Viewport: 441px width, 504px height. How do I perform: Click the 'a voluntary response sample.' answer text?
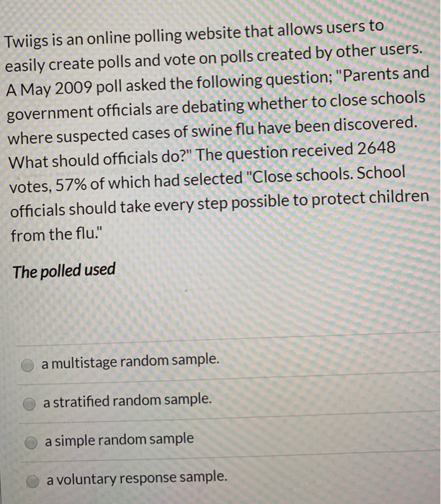coord(137,478)
